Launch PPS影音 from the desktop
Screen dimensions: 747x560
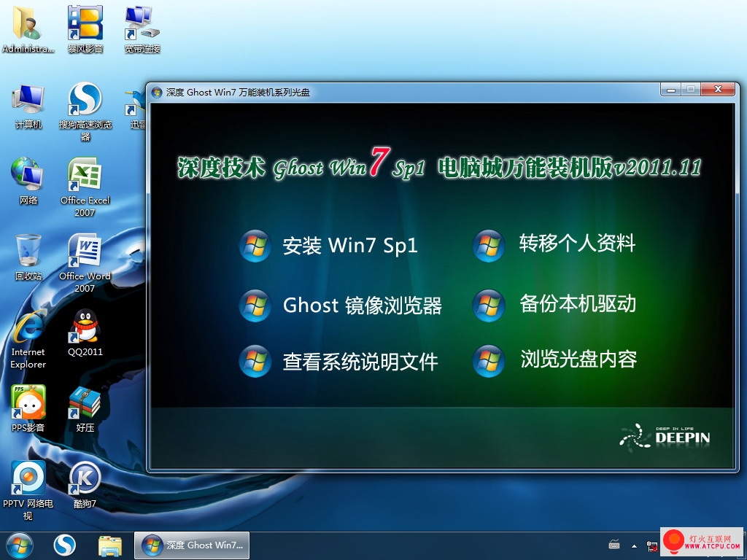28,408
